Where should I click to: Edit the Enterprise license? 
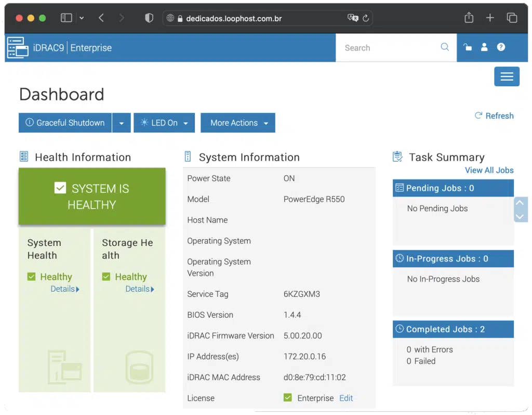point(346,398)
